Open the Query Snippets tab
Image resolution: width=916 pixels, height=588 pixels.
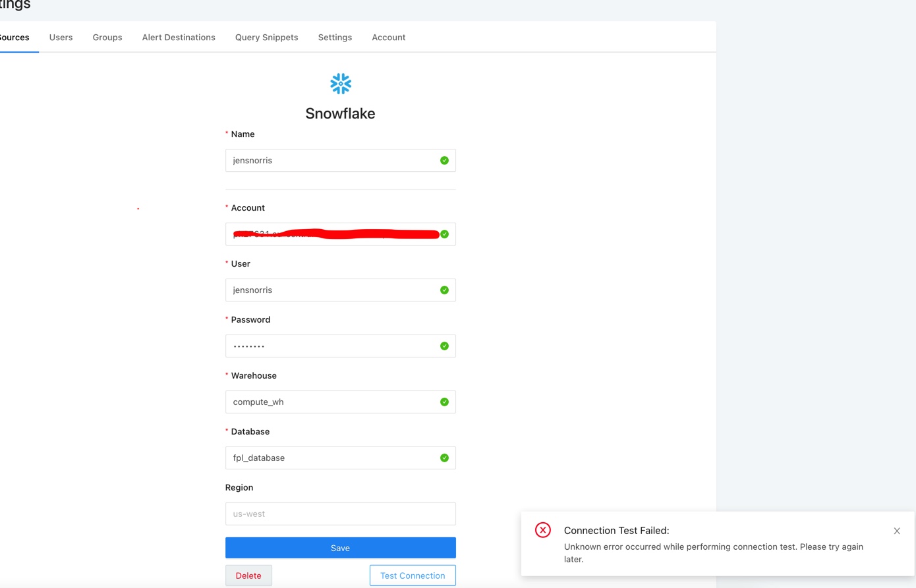click(x=267, y=38)
